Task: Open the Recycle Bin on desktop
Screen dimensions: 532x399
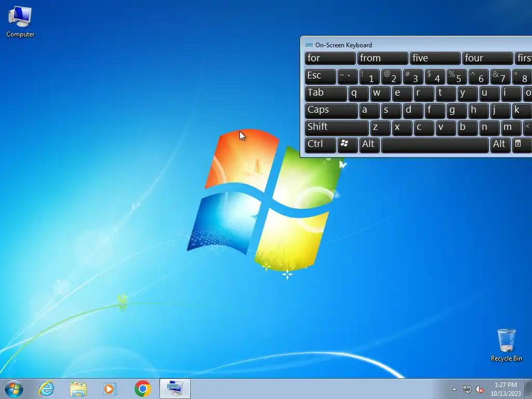Action: pyautogui.click(x=506, y=345)
